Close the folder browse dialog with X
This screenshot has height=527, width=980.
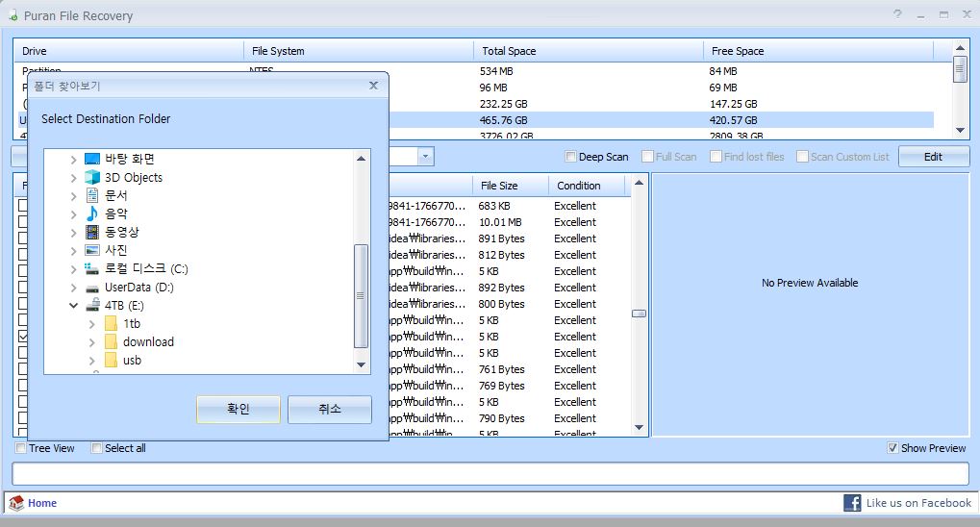373,85
